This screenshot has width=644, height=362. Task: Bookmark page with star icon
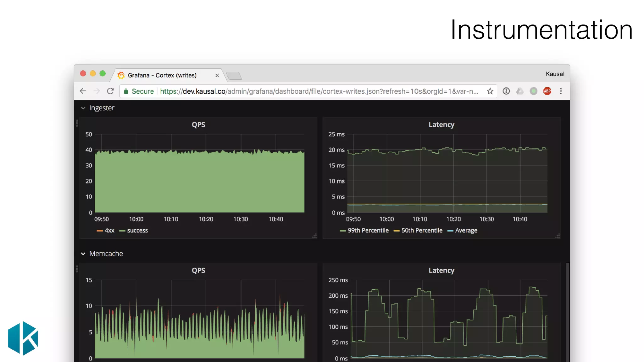(x=490, y=91)
